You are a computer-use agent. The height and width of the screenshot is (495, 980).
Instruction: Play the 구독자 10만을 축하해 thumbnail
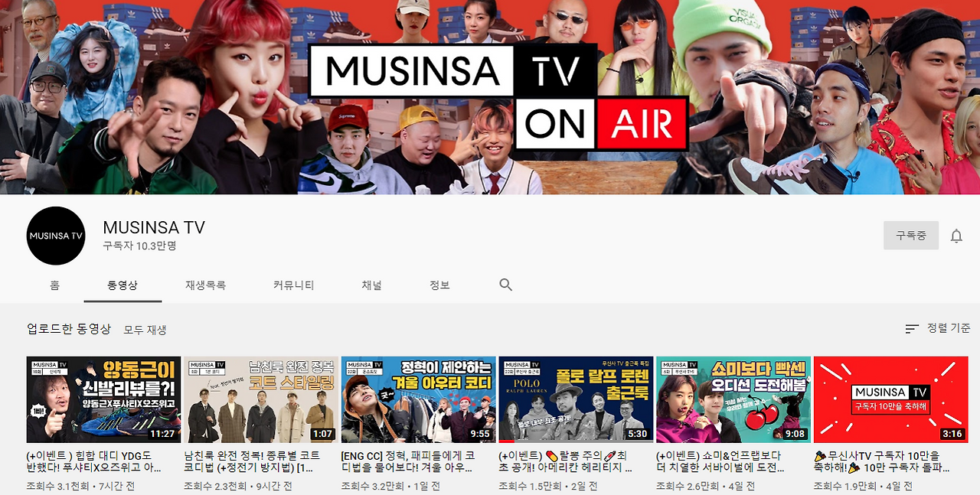click(891, 399)
